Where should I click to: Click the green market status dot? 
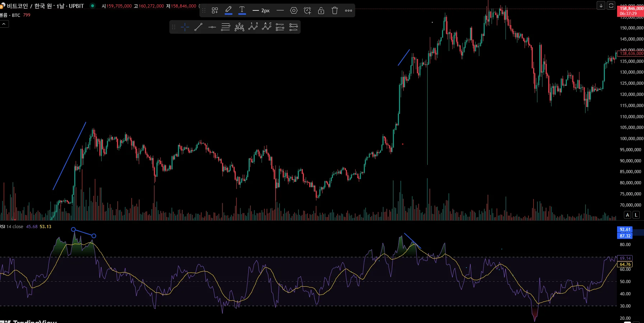tap(93, 6)
